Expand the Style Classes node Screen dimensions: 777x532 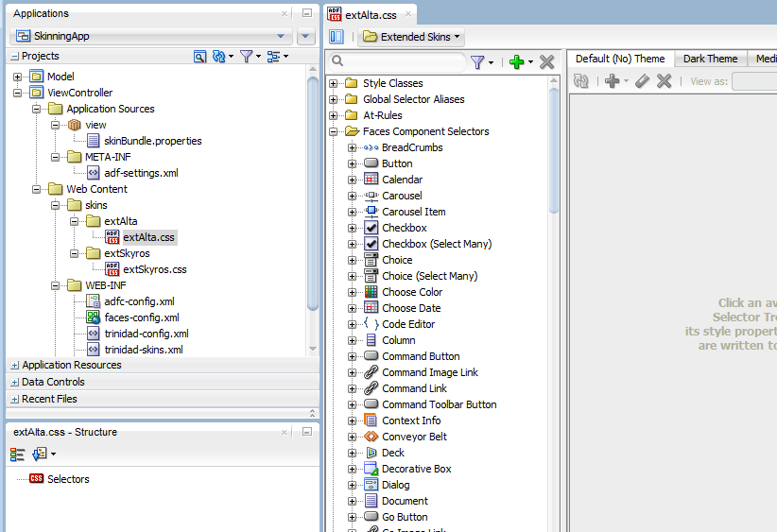coord(333,83)
